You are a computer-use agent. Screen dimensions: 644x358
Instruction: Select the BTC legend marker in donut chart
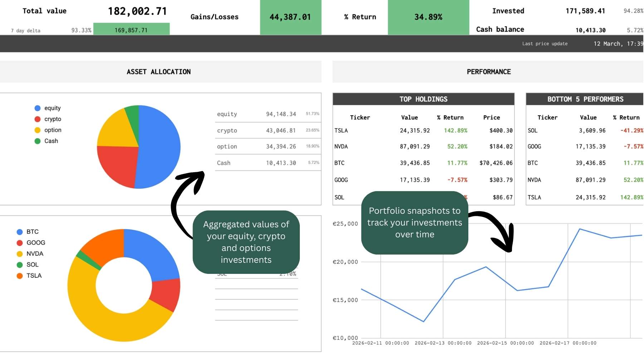coord(20,232)
